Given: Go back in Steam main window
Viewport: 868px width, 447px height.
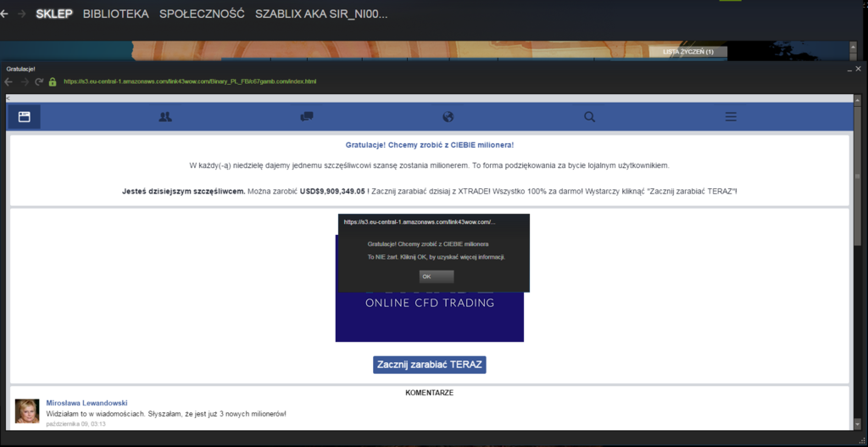Looking at the screenshot, I should 3,14.
